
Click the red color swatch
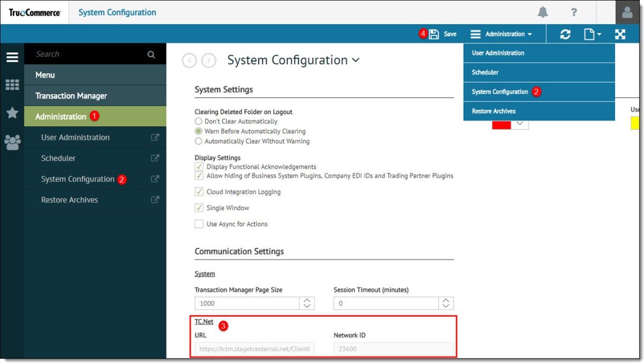click(502, 123)
